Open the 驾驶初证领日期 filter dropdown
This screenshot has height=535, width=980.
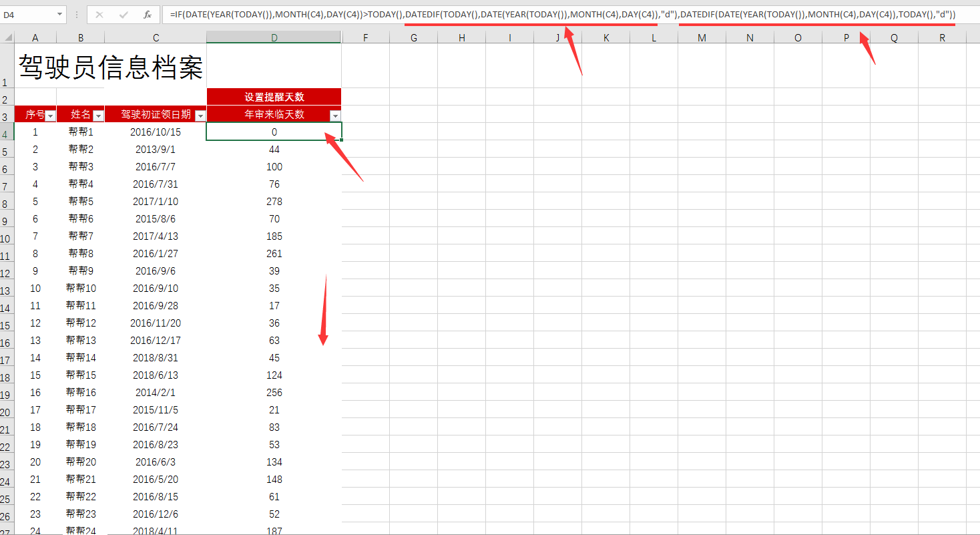pyautogui.click(x=200, y=116)
